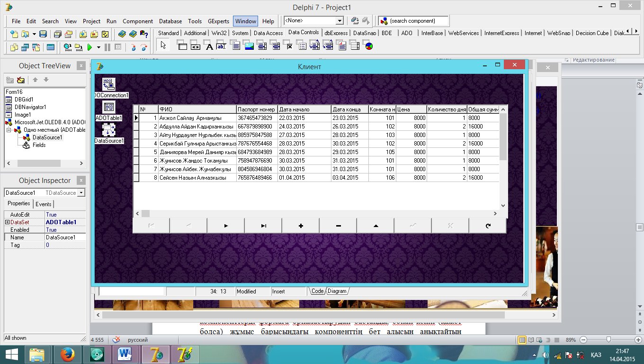The image size is (644, 364).
Task: Switch to the Events tab in Object Inspector
Action: [44, 204]
